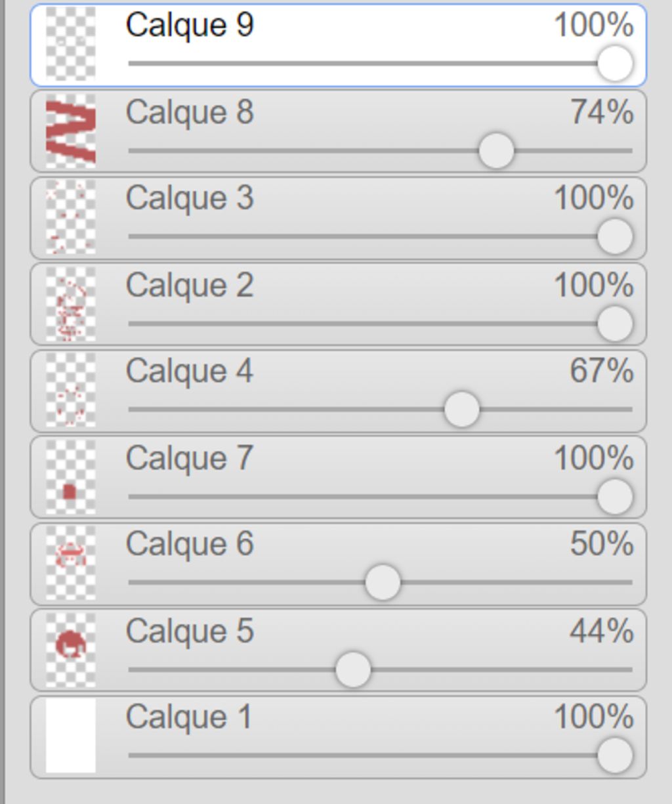The height and width of the screenshot is (804, 672).
Task: Click the Calque 9 opacity slider handle
Action: [615, 64]
